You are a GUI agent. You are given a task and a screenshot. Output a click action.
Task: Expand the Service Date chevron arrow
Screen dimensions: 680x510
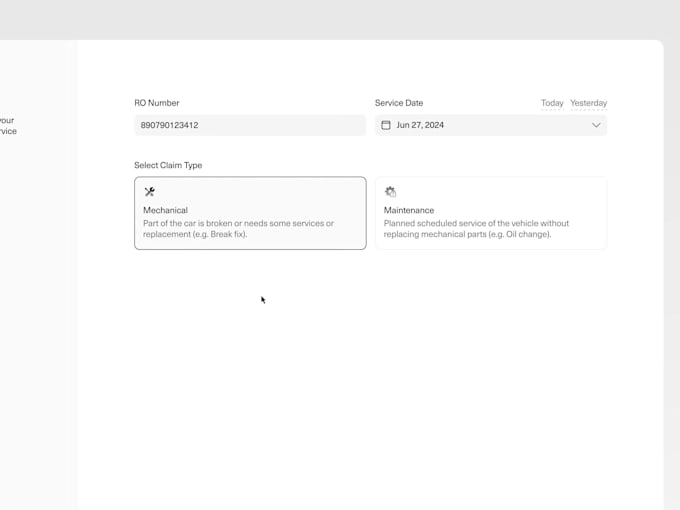coord(596,125)
